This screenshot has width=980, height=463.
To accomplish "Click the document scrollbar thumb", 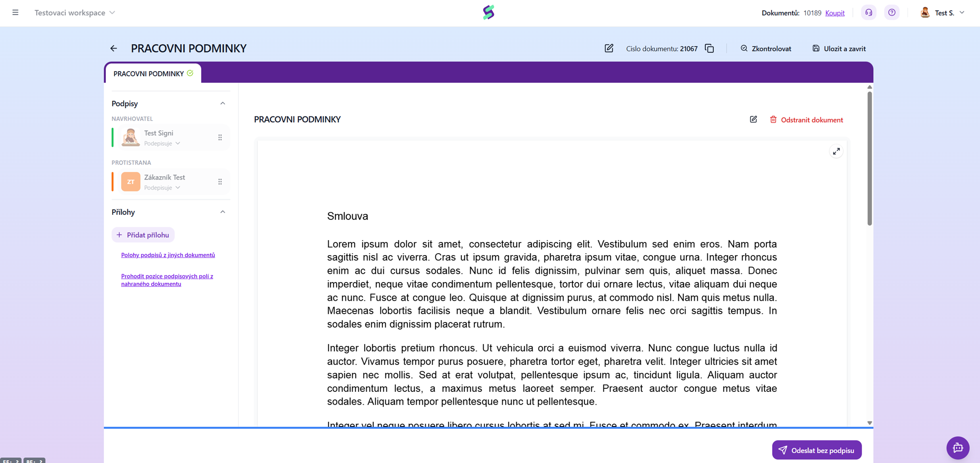I will pos(869,158).
